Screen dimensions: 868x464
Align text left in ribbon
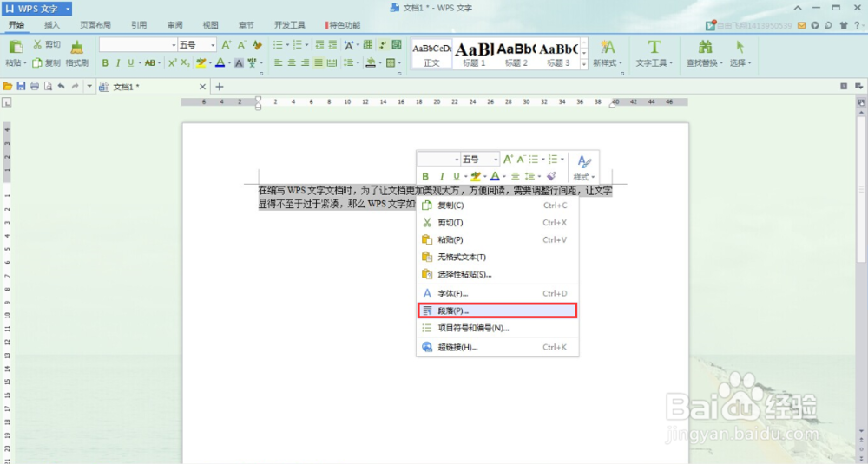click(x=279, y=63)
